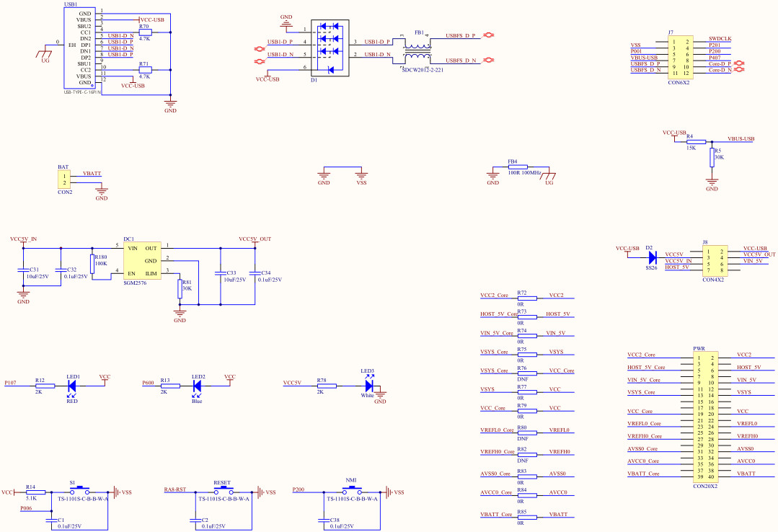Click the LED2 Blue diode symbol
Viewport: 778px width, 532px height.
pos(197,386)
